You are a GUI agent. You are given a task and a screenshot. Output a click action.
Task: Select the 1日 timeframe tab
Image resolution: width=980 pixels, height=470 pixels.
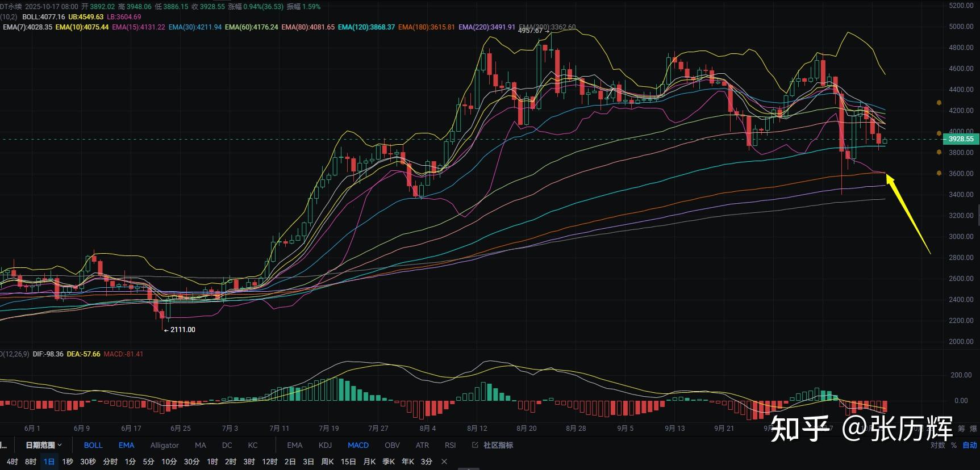point(49,461)
